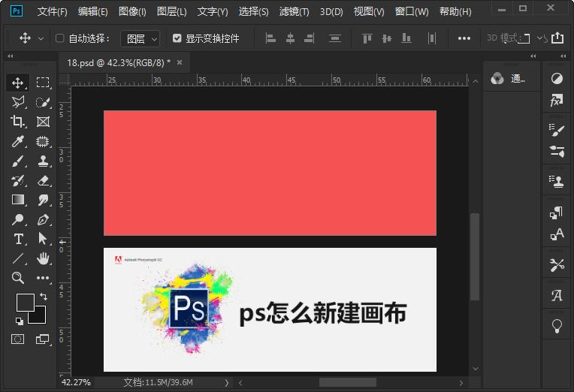
Task: Expand the toolbox panel double arrows
Action: tap(11, 56)
